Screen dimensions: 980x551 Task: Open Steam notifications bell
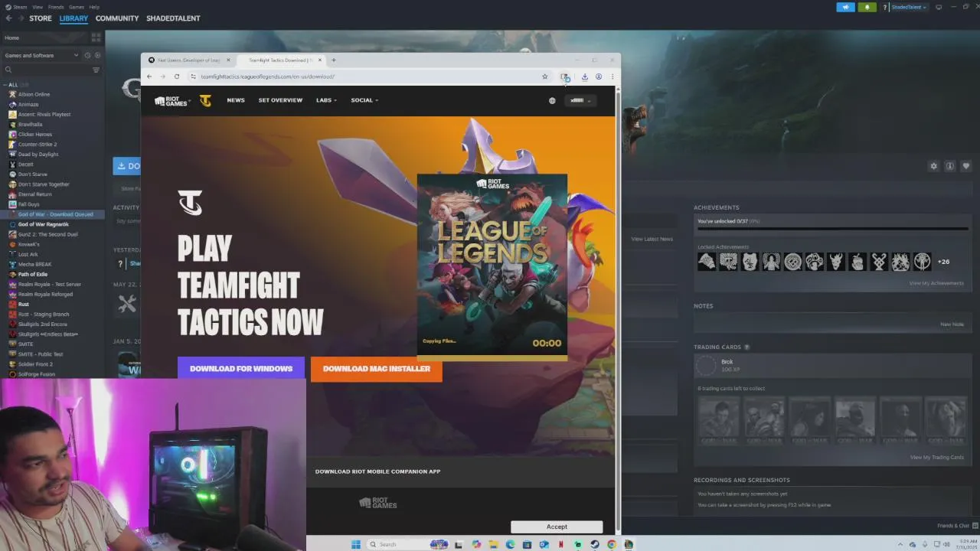click(x=867, y=7)
